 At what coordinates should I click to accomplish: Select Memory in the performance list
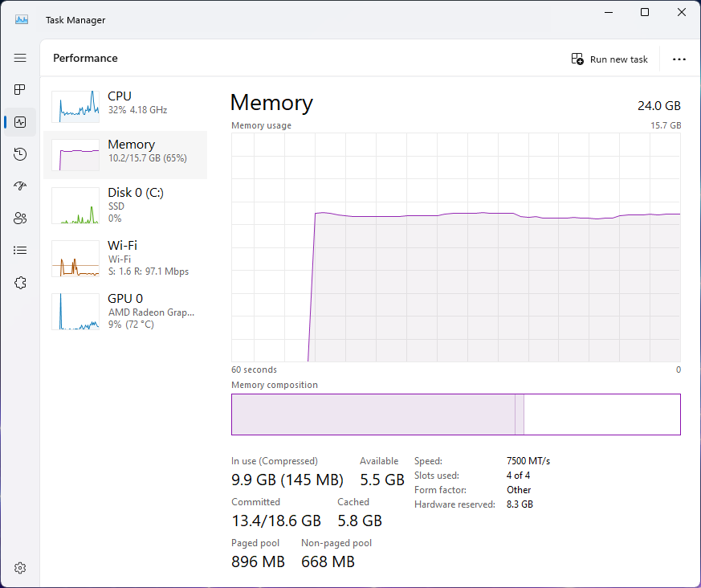(124, 151)
